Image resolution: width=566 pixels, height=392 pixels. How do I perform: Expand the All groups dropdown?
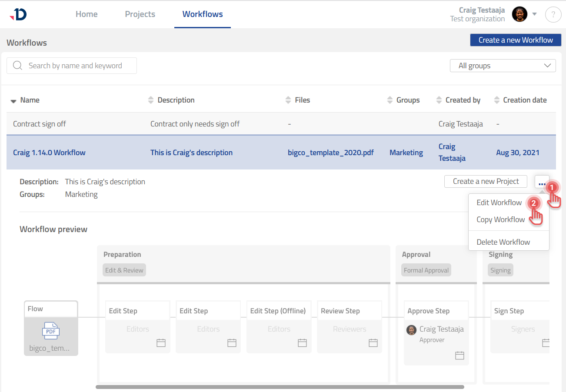point(503,66)
